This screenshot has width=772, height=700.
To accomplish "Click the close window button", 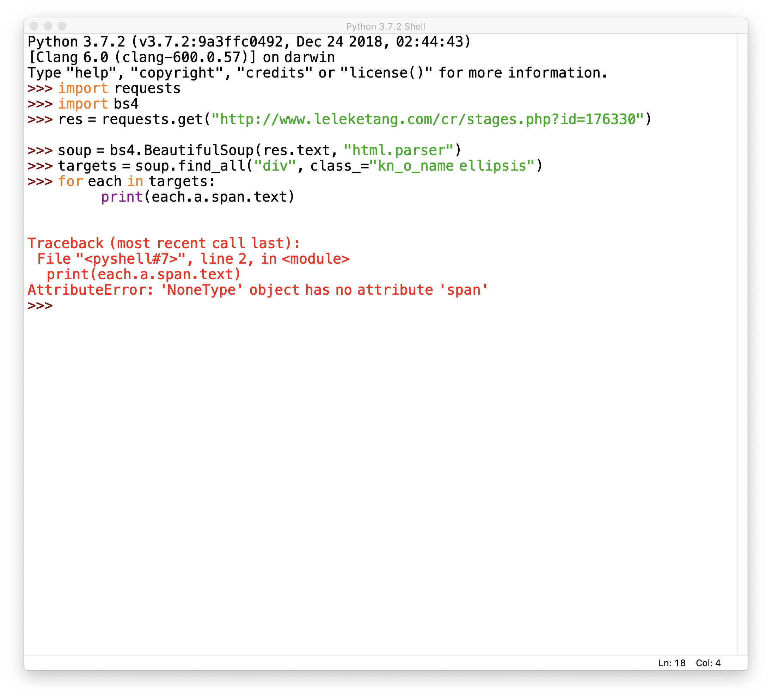I will click(34, 26).
